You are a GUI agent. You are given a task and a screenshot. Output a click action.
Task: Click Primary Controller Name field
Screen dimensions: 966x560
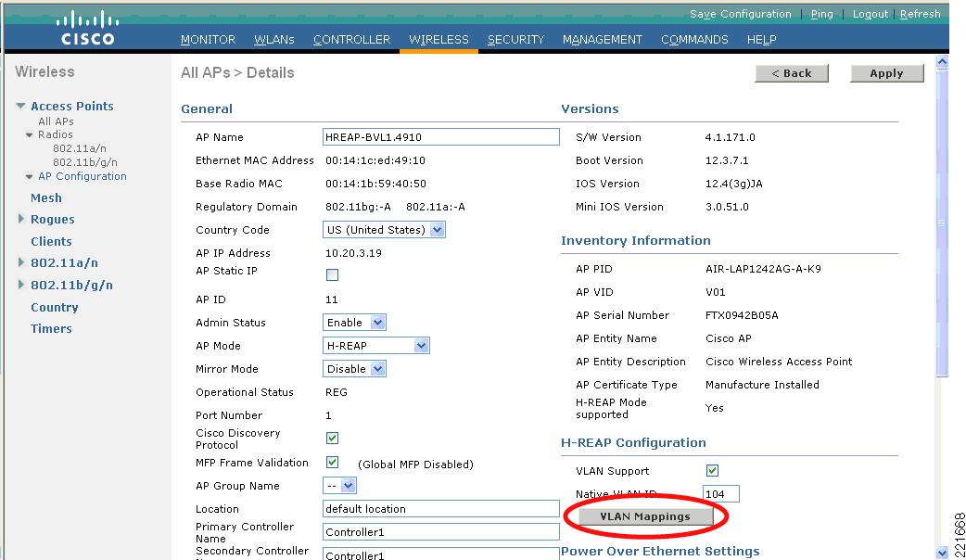440,532
